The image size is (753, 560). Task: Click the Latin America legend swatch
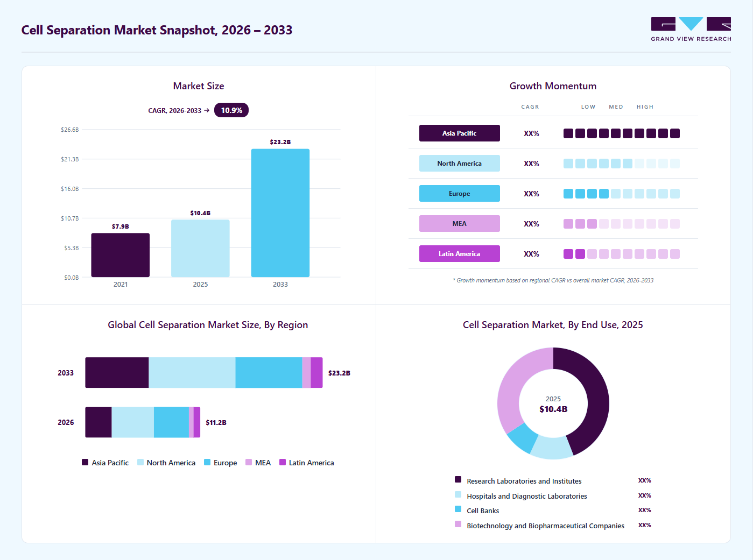point(283,462)
